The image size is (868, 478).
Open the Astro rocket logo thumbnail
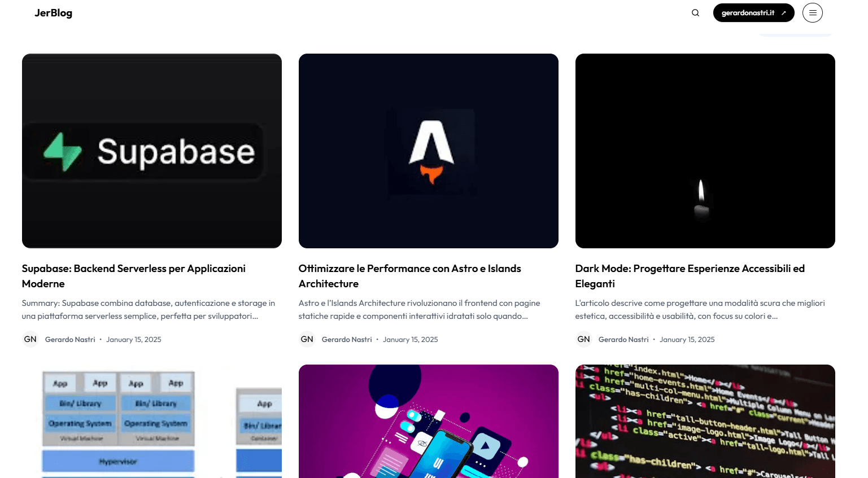[429, 151]
